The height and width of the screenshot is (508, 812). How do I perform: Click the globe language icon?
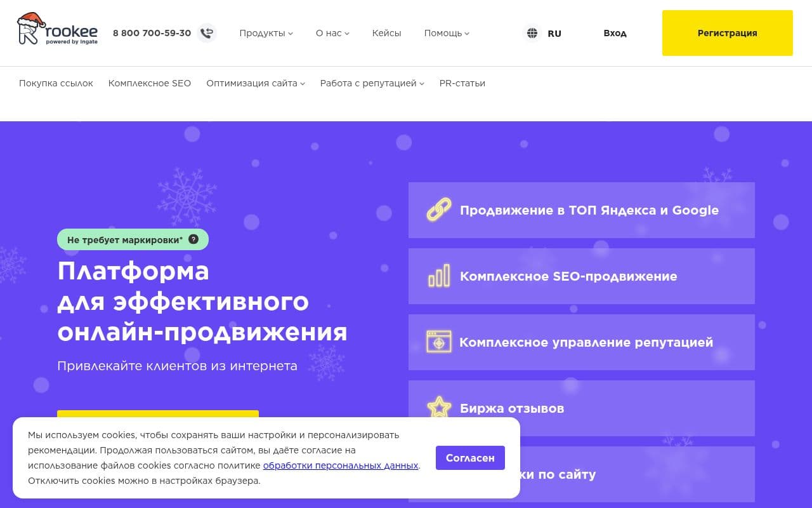point(532,33)
